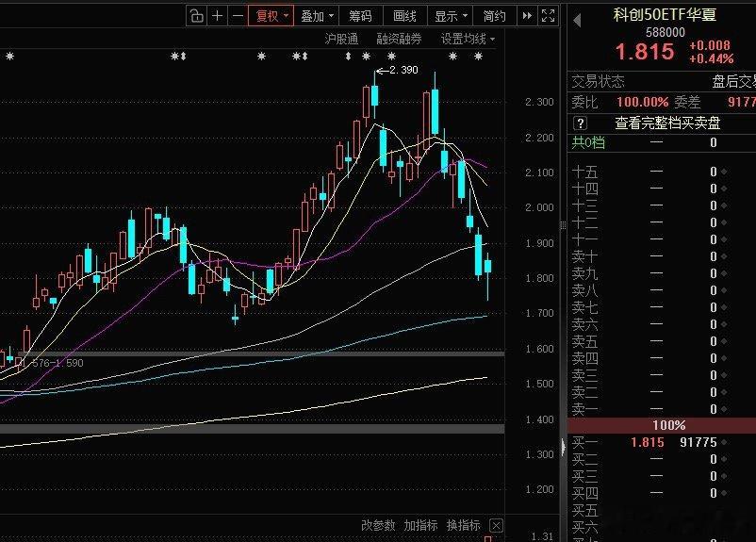This screenshot has height=542, width=756.
Task: Click the 共0档 label
Action: 588,142
